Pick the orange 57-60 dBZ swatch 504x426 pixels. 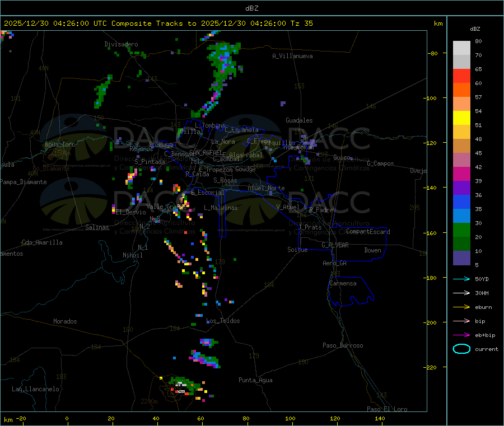click(461, 90)
